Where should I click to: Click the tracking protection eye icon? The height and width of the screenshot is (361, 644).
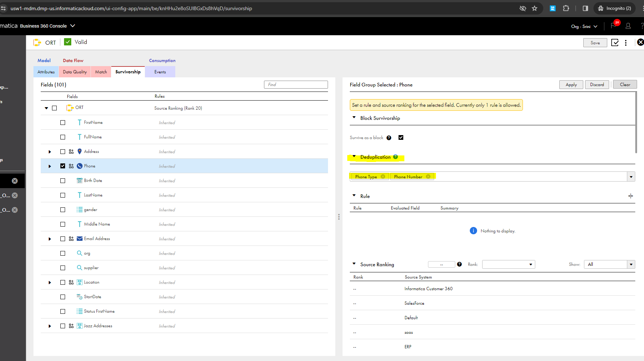[x=523, y=8]
